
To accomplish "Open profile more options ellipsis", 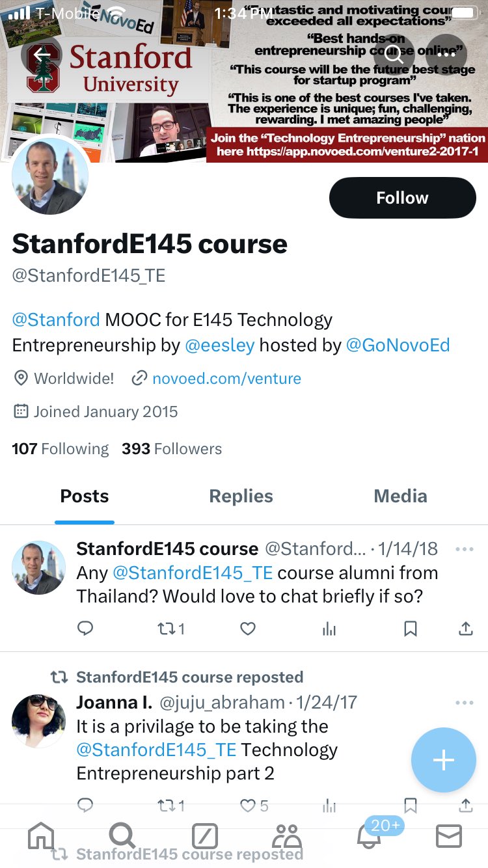I will (446, 54).
